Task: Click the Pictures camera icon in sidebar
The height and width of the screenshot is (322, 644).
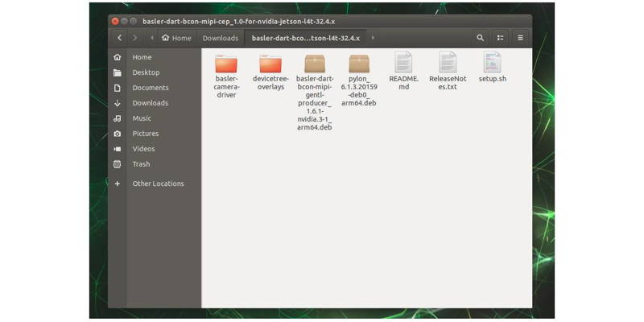Action: (118, 134)
